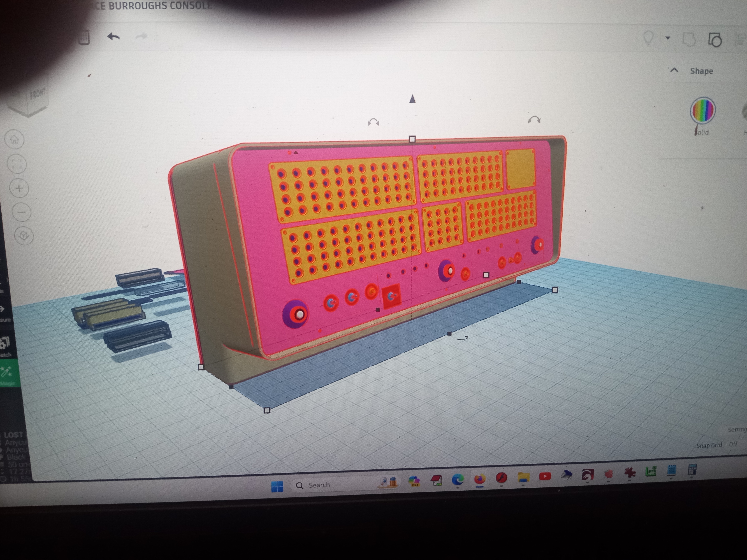Click the Zoom in plus button

[x=19, y=188]
